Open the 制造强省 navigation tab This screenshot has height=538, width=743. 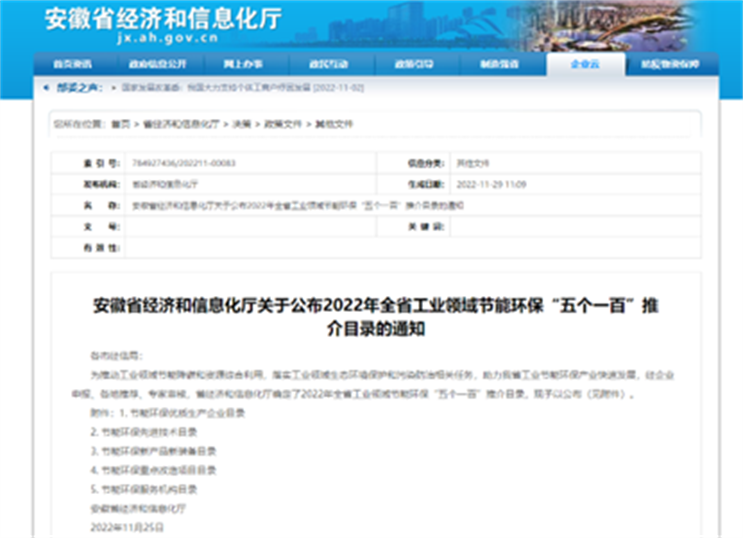click(x=499, y=64)
